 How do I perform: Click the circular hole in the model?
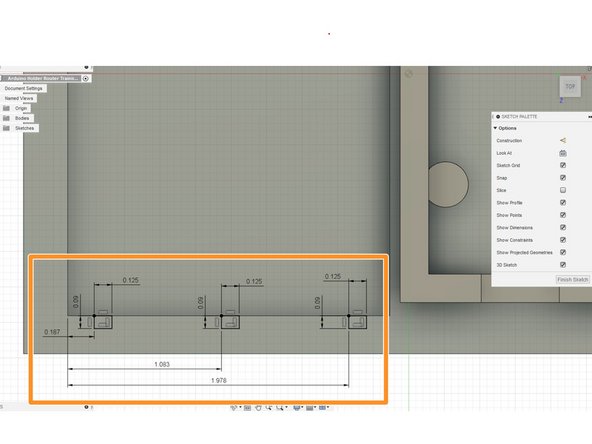[448, 185]
